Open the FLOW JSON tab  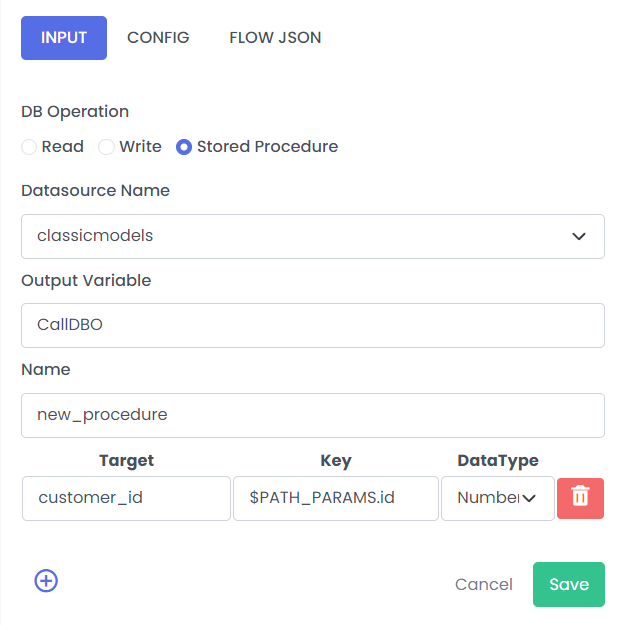click(x=275, y=38)
